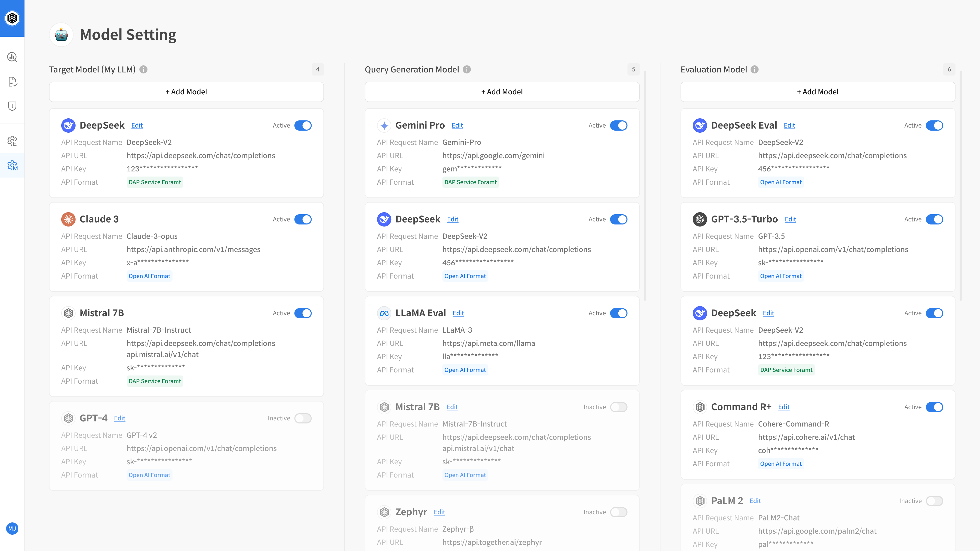
Task: Click the app logo in the sidebar
Action: point(12,18)
